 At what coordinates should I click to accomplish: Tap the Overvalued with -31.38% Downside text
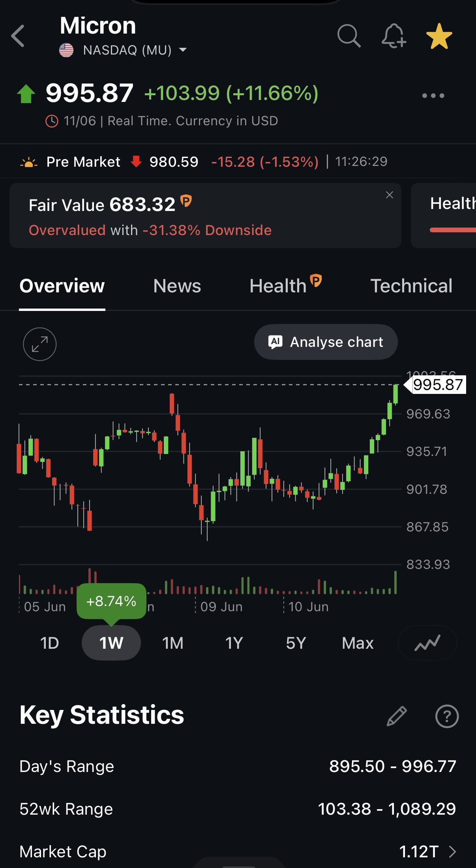tap(150, 230)
